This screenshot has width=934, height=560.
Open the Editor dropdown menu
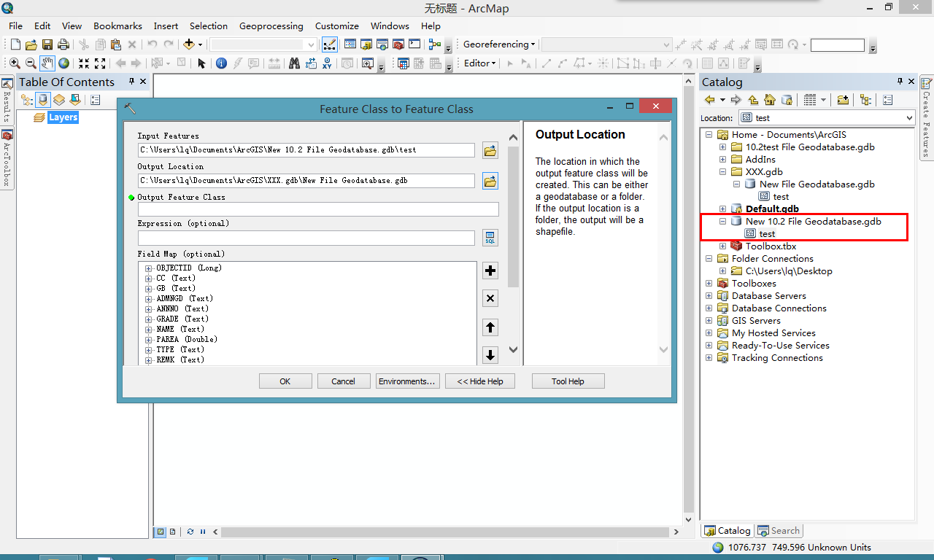coord(479,63)
